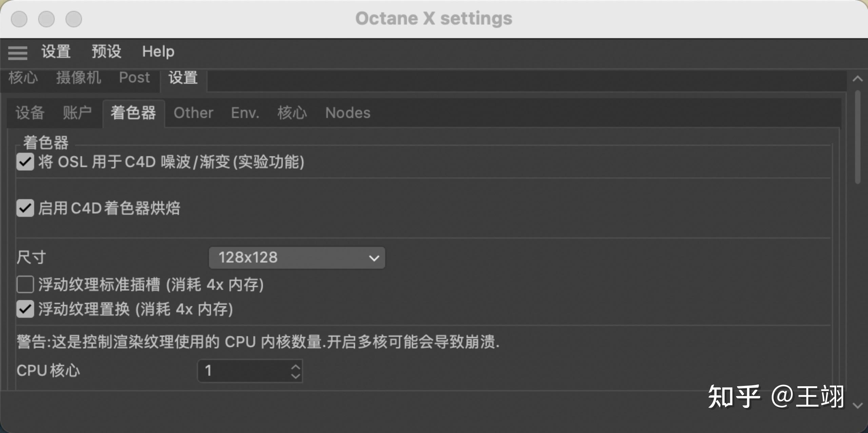Select the 设备 sub-tab
The image size is (868, 433).
tap(30, 113)
